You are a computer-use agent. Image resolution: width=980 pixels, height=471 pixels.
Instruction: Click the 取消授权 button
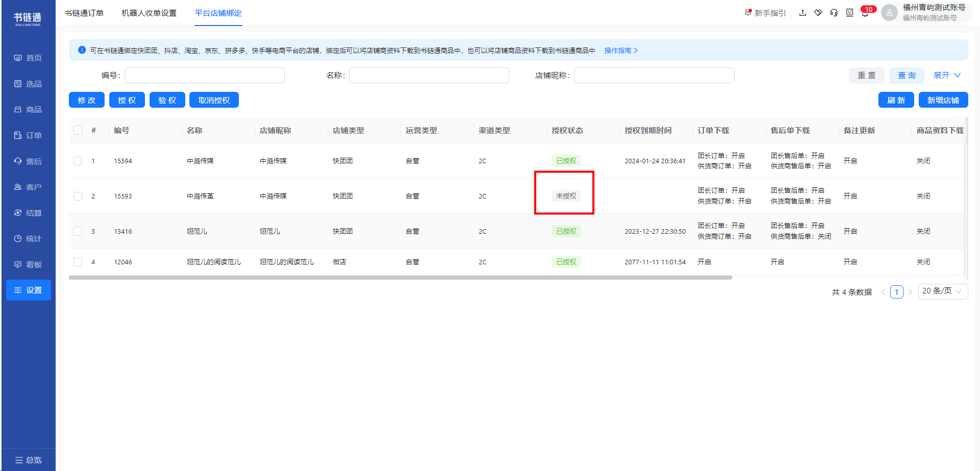pos(214,100)
